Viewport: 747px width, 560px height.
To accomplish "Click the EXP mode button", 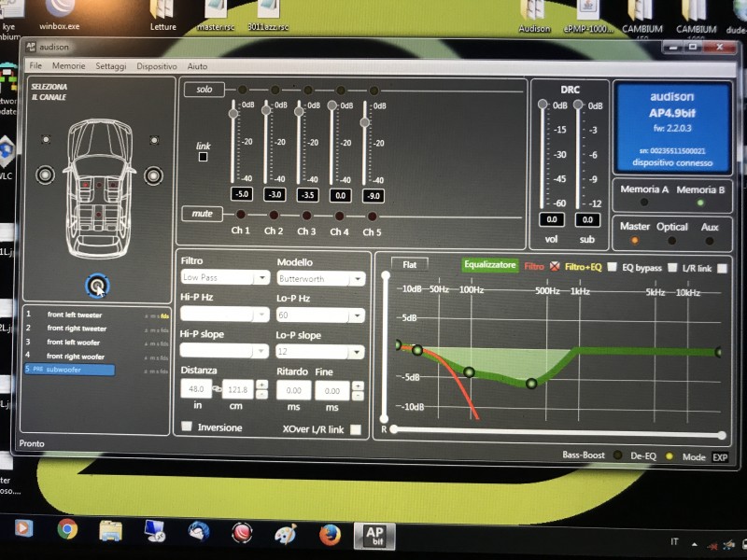I will (720, 457).
